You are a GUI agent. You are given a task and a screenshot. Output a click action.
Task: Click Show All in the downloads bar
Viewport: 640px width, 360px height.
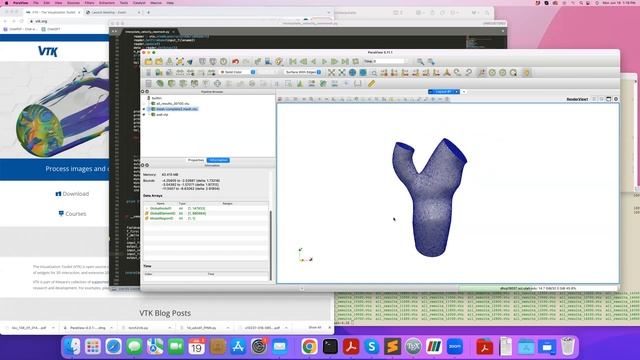coord(315,328)
